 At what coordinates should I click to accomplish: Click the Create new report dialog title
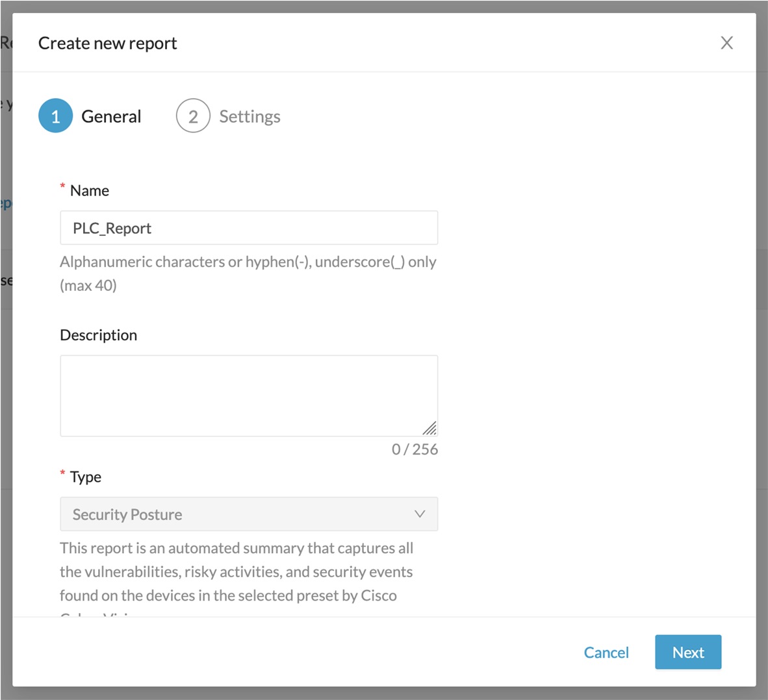coord(107,43)
